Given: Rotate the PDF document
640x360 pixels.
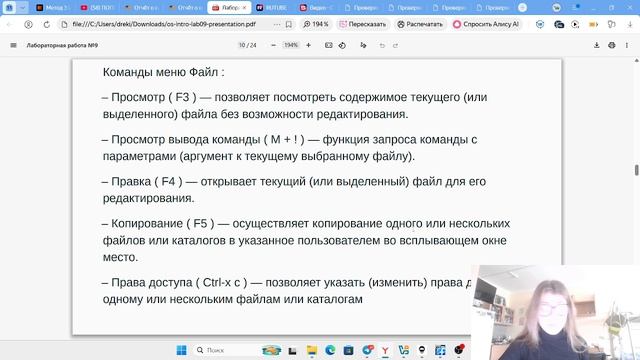Looking at the screenshot, I should [342, 45].
